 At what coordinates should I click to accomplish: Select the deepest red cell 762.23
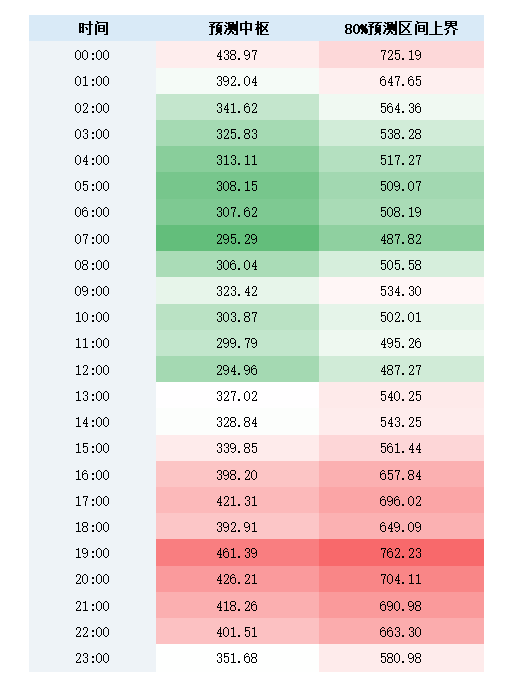pyautogui.click(x=401, y=553)
